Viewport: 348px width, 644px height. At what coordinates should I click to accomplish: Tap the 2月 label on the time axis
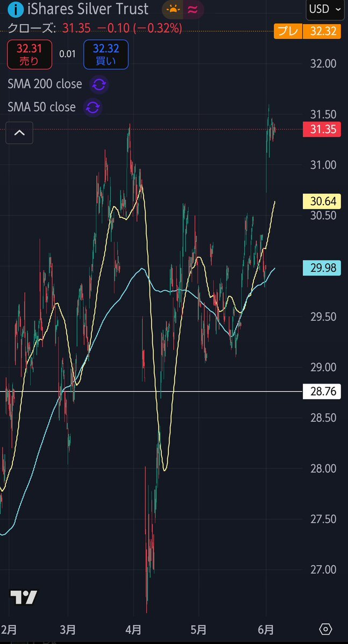(x=10, y=629)
